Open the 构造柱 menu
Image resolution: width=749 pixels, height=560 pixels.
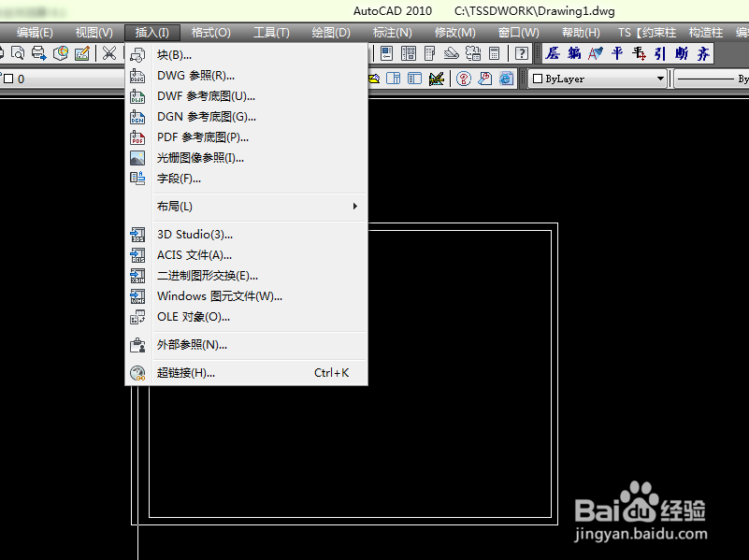[x=706, y=33]
